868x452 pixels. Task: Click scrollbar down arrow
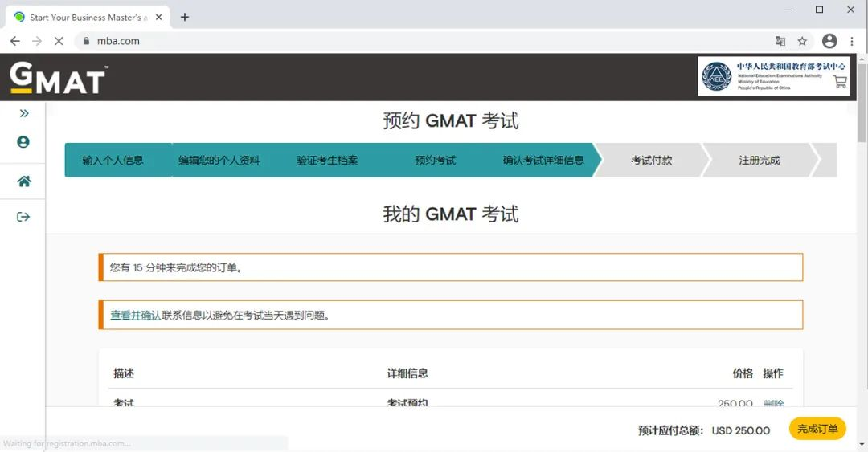click(862, 444)
